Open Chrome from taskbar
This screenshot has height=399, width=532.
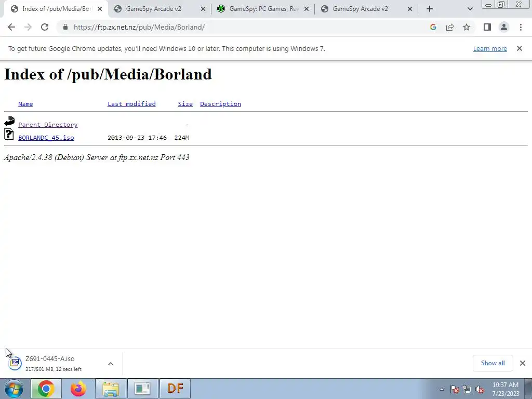click(46, 389)
